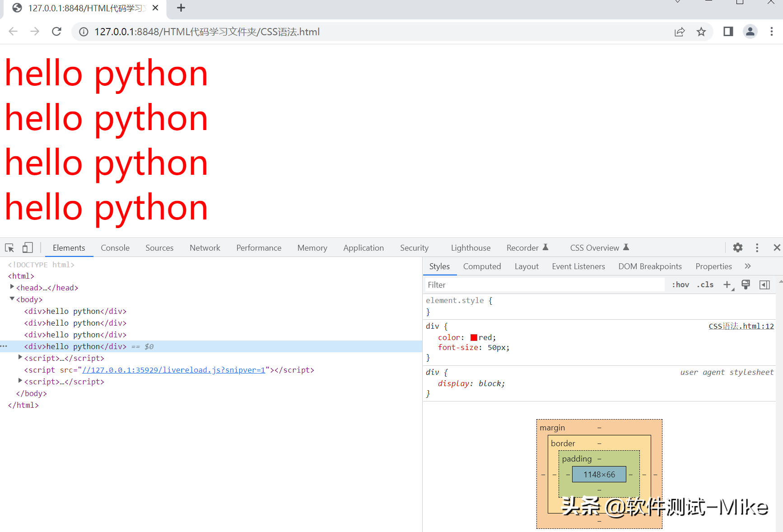
Task: Select the Styles sidebar tab
Action: (439, 266)
